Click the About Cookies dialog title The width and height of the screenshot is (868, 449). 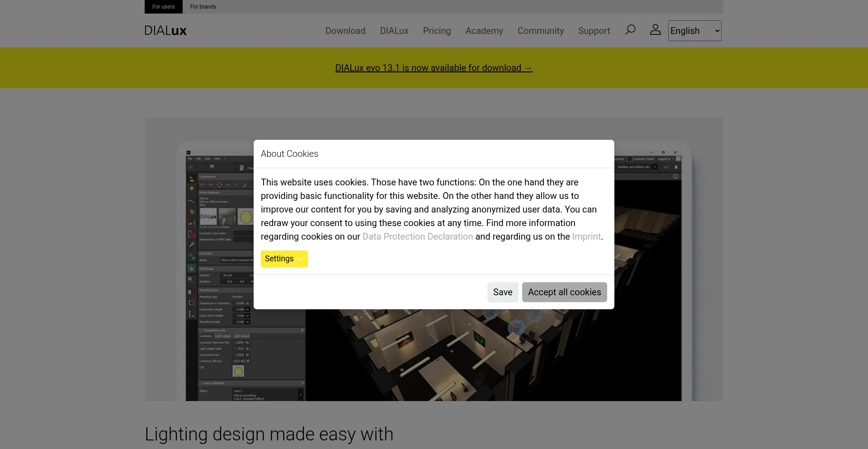click(289, 154)
